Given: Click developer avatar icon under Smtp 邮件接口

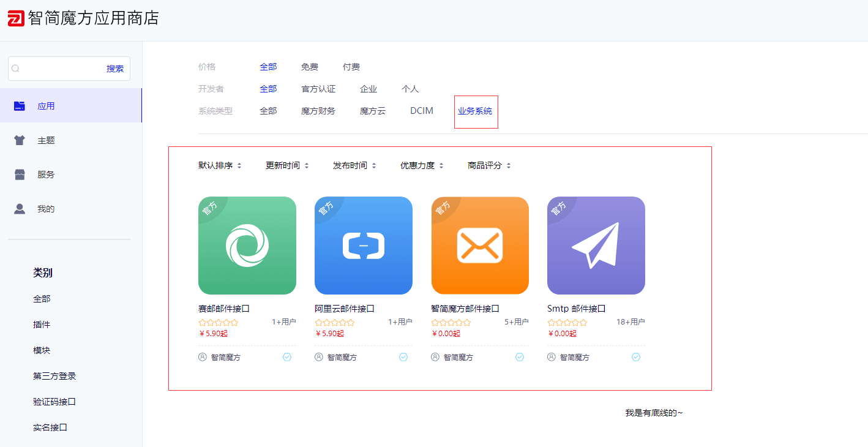Looking at the screenshot, I should click(552, 357).
